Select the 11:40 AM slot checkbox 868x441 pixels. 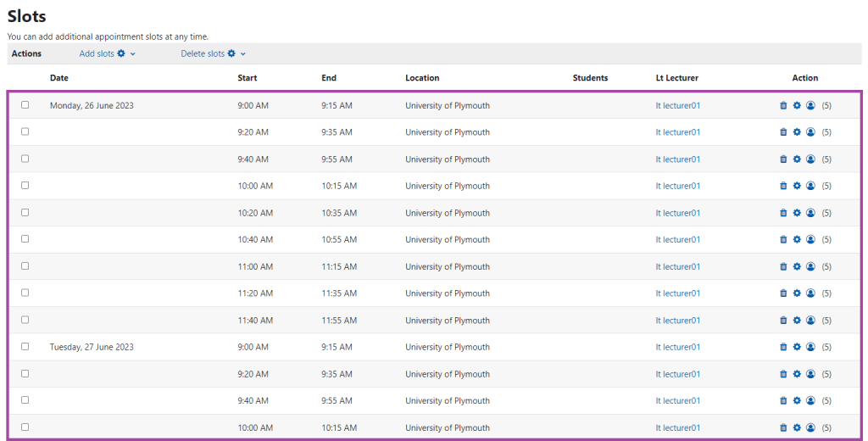tap(25, 320)
